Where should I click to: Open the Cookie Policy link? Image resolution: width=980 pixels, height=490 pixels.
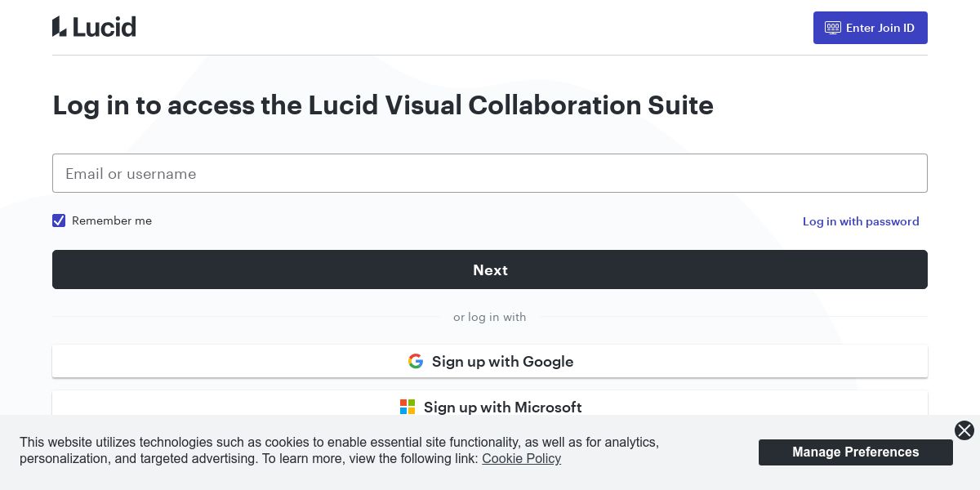pos(521,459)
